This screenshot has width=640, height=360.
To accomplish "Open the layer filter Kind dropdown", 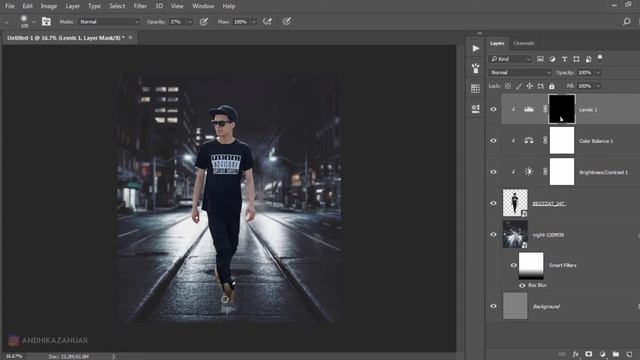I will (510, 59).
